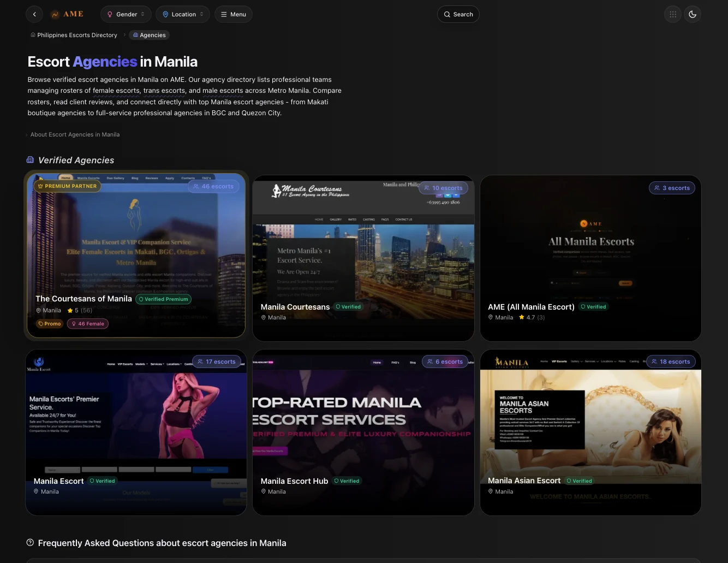Viewport: 728px width, 563px height.
Task: Open the AME logo home link
Action: (68, 14)
